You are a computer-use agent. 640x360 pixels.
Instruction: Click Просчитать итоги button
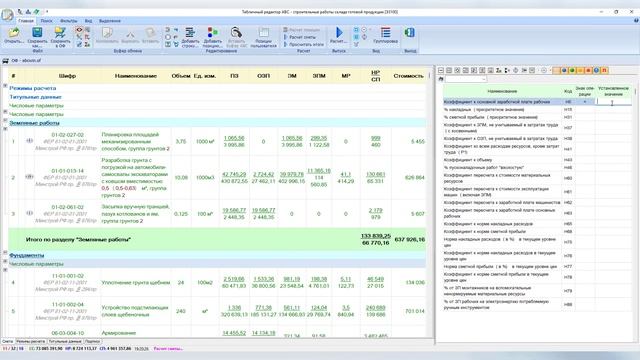(x=303, y=44)
